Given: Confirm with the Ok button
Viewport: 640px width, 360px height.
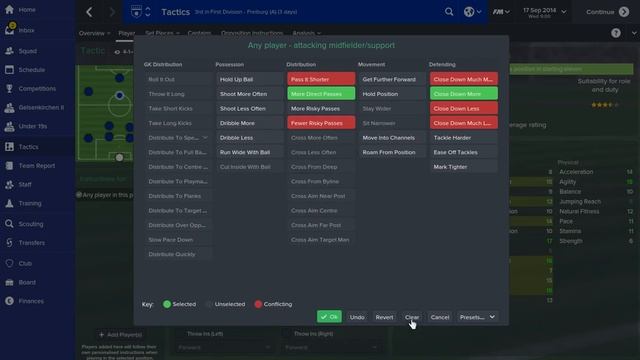Looking at the screenshot, I should point(329,317).
